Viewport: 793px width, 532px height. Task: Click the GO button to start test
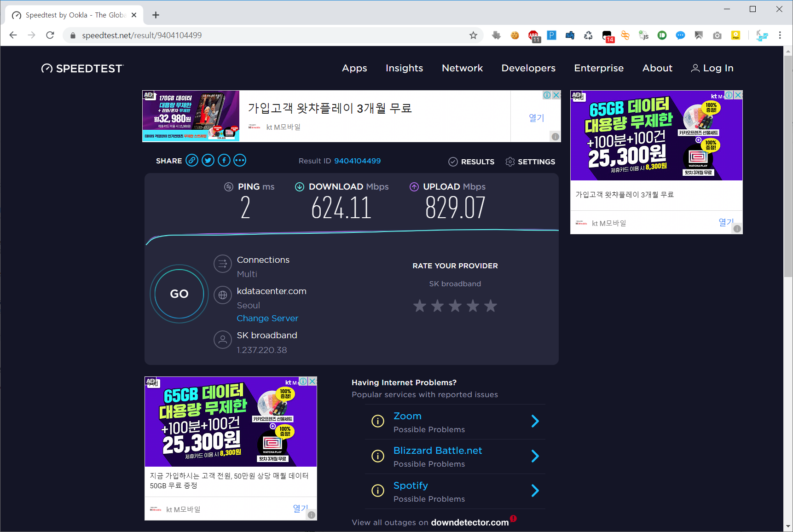[179, 294]
